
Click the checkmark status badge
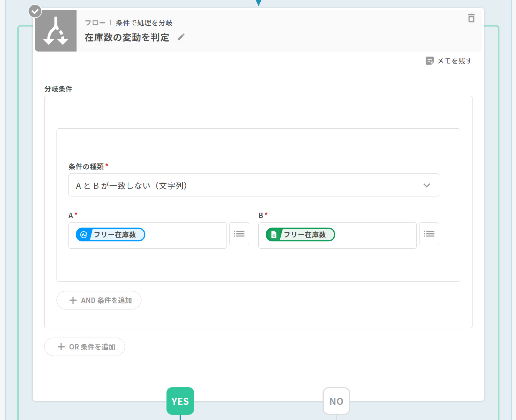[35, 11]
